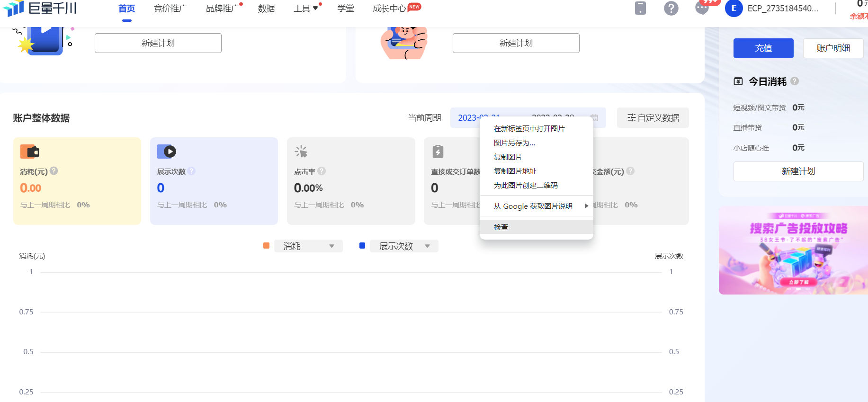This screenshot has height=402, width=868.
Task: Click the 自定义数据 button
Action: [x=653, y=118]
